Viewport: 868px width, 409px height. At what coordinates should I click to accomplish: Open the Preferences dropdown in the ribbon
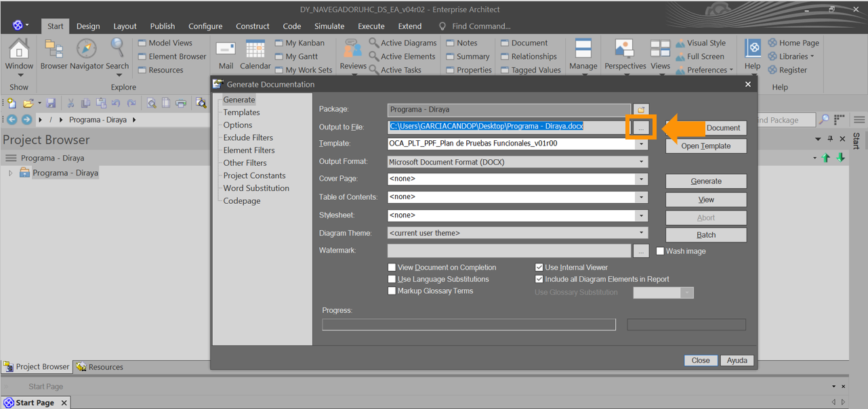704,70
